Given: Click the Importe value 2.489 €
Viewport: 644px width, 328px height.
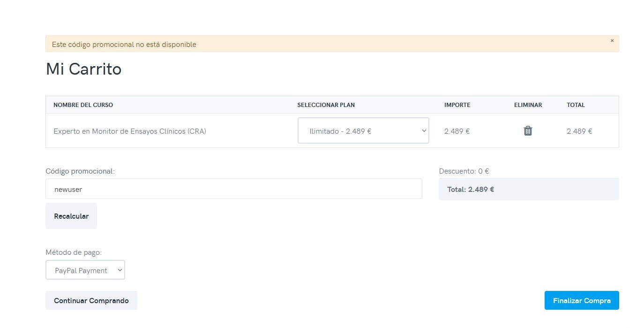Looking at the screenshot, I should point(457,131).
